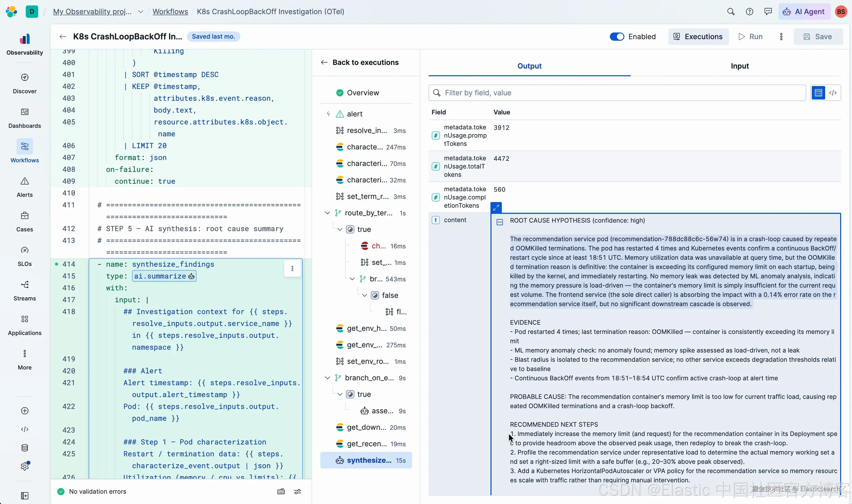Screen dimensions: 852x504
Task: Select the alert trigger step
Action: [x=366, y=114]
